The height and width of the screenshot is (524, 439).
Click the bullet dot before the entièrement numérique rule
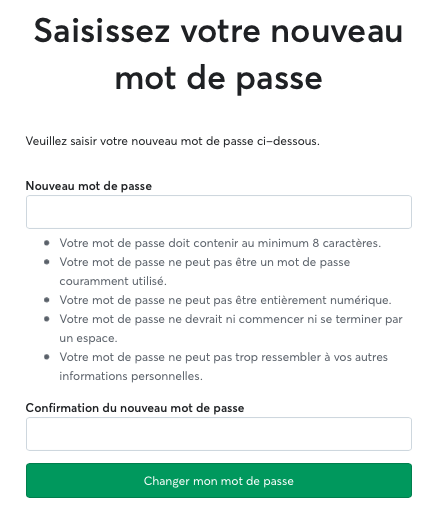pyautogui.click(x=47, y=300)
